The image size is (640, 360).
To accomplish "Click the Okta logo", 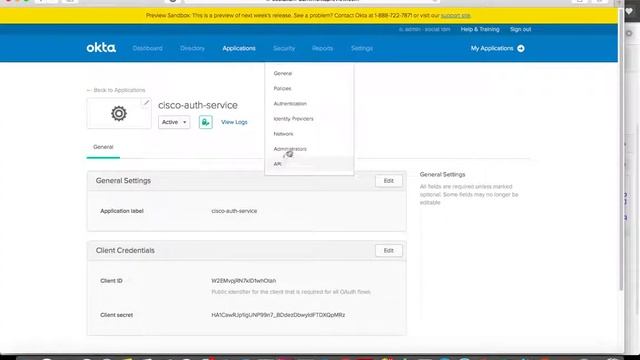I will tap(101, 48).
